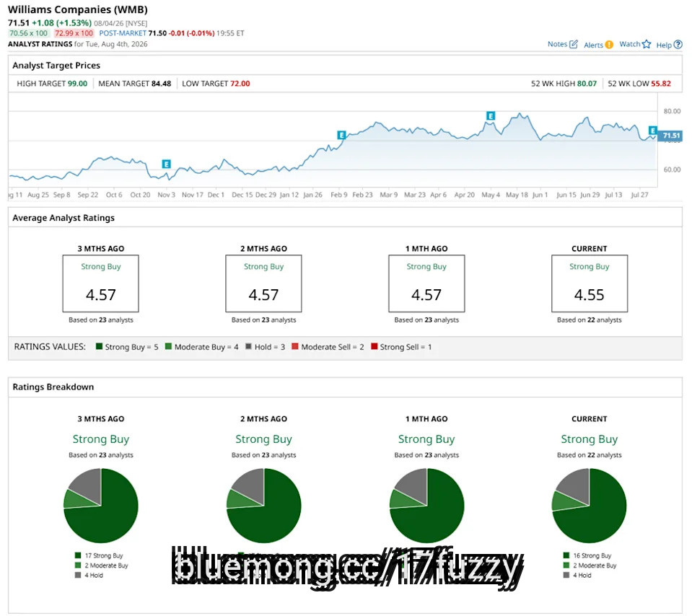Click the 1 MTH AGO pie chart
The width and height of the screenshot is (692, 616).
point(426,506)
